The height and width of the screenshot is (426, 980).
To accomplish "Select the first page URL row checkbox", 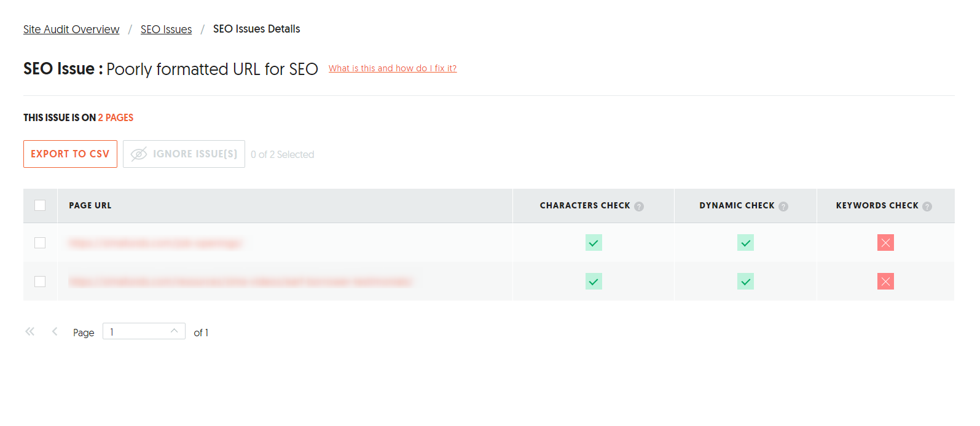I will [x=40, y=243].
